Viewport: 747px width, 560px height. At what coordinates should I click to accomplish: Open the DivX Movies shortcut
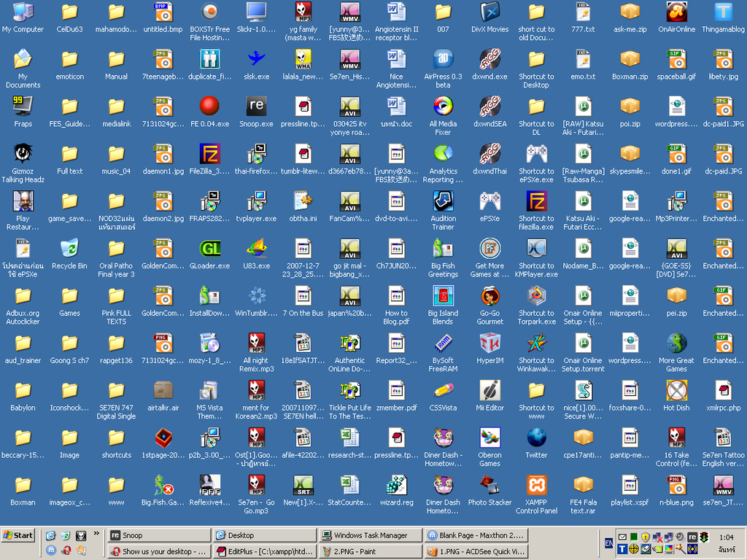[489, 12]
